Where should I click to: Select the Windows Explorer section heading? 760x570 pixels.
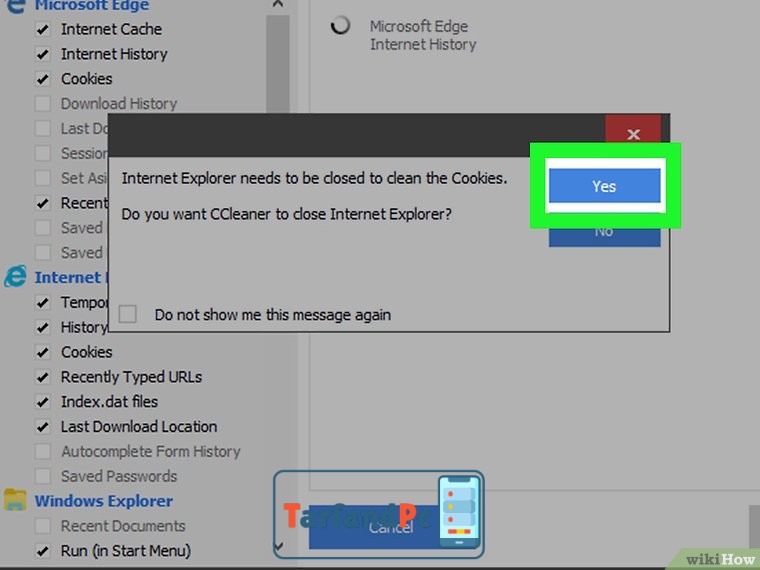pyautogui.click(x=104, y=501)
